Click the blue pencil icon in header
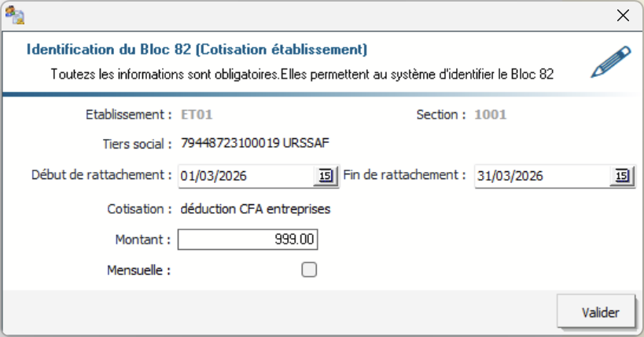The width and height of the screenshot is (644, 337). [x=611, y=63]
